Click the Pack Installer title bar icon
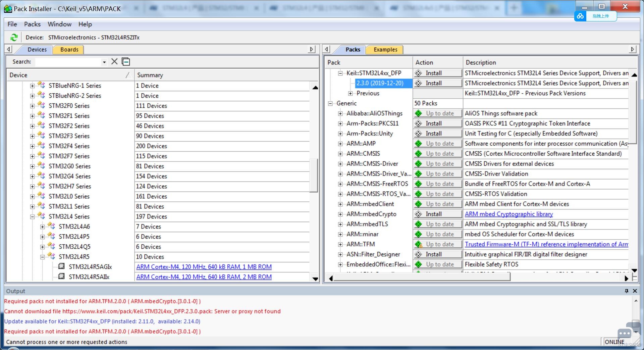Viewport: 644px width, 350px height. coord(8,9)
